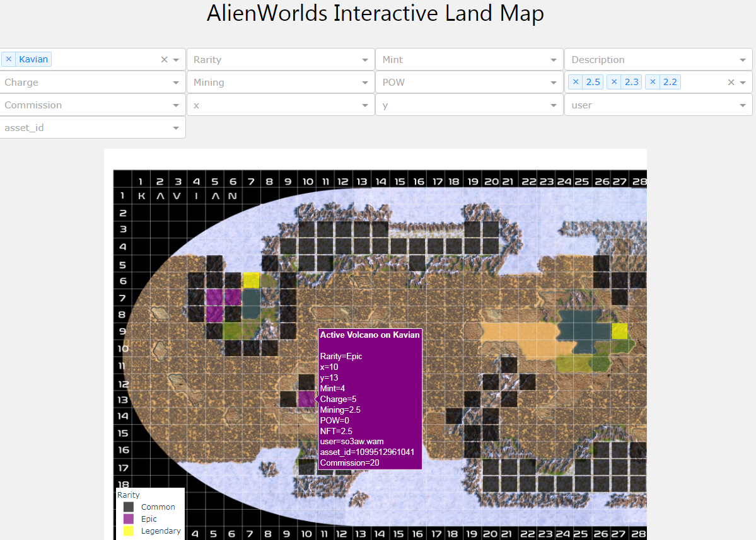
Task: Click the 'Commission=20' tooltip line
Action: [x=349, y=462]
